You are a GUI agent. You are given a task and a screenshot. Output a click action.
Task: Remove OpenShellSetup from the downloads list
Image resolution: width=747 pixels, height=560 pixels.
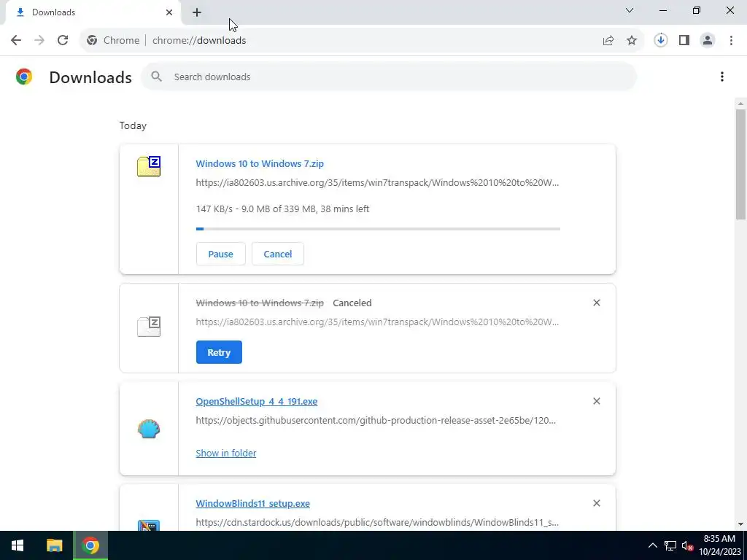coord(597,402)
